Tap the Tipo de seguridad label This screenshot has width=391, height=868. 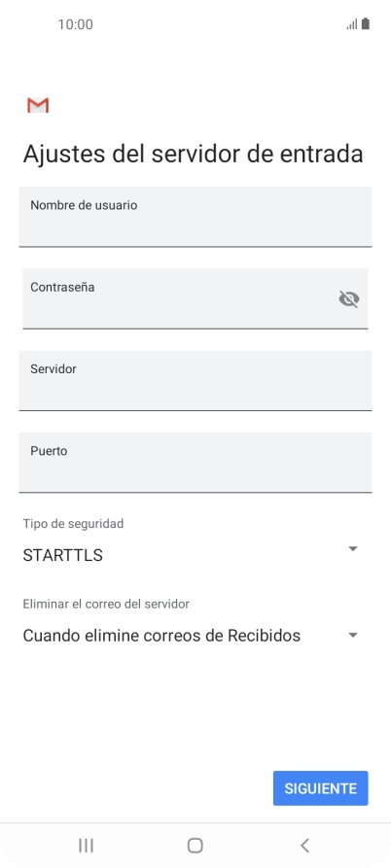[73, 523]
